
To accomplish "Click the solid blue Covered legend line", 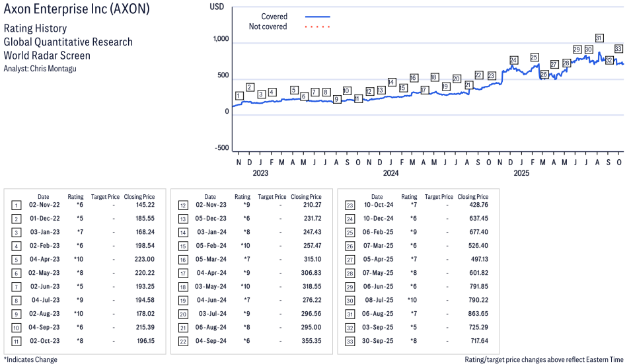I will pos(317,17).
